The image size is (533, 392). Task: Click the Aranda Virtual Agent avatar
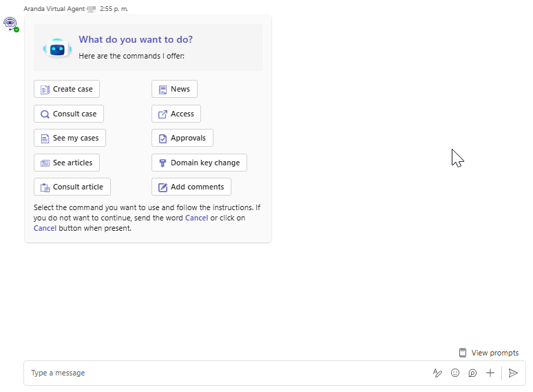pyautogui.click(x=10, y=23)
